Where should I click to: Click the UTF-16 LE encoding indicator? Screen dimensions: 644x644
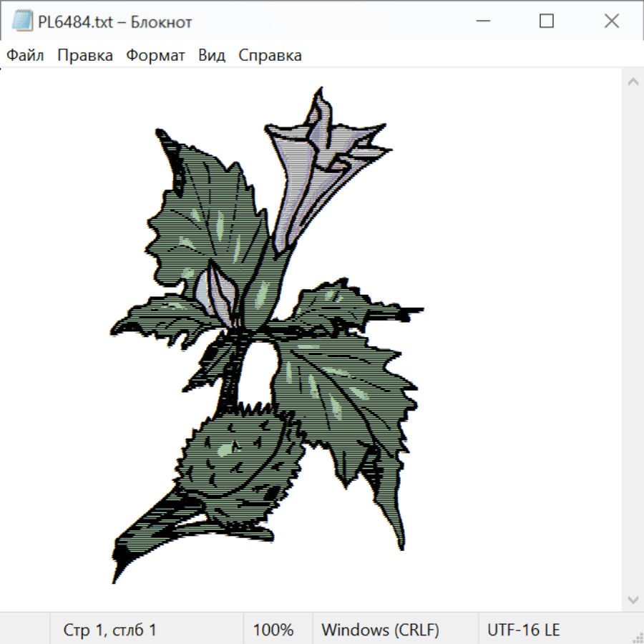tap(524, 630)
